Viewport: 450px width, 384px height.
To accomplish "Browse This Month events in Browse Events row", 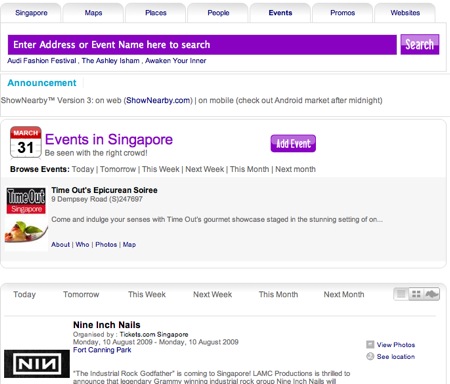I will pos(249,169).
